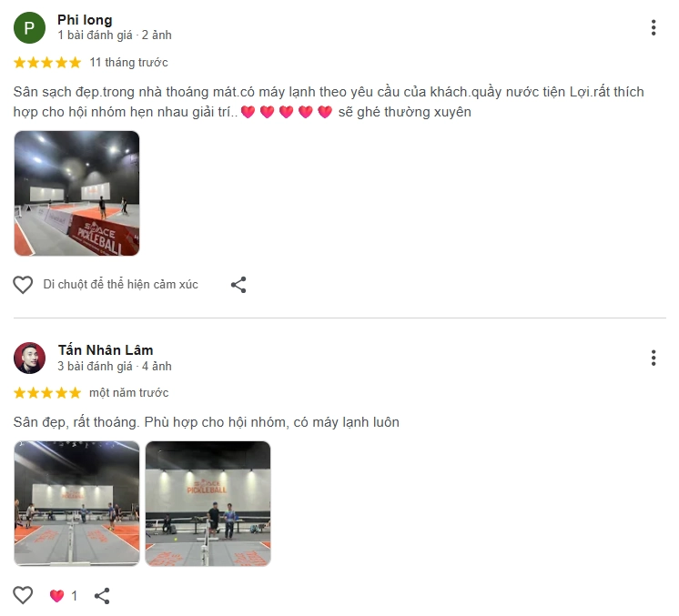Click the five-star rating on Tấn Nhân Lâm's review
Image resolution: width=679 pixels, height=616 pixels.
coord(47,393)
